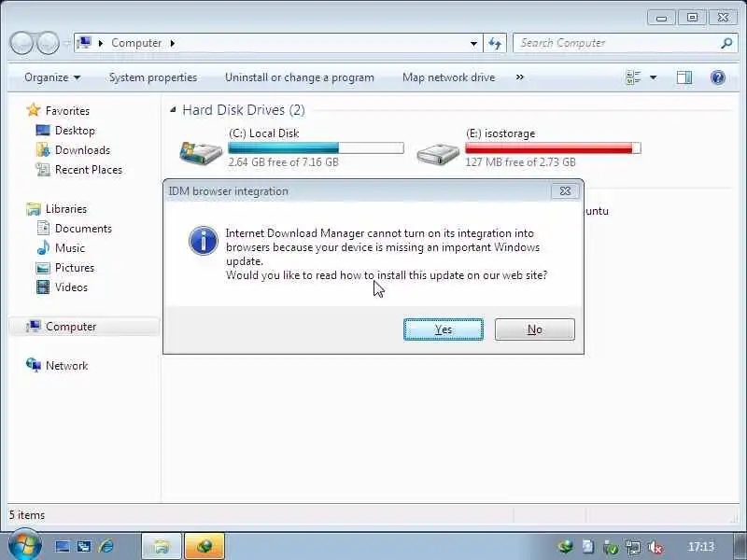Open the Documents library

click(83, 228)
